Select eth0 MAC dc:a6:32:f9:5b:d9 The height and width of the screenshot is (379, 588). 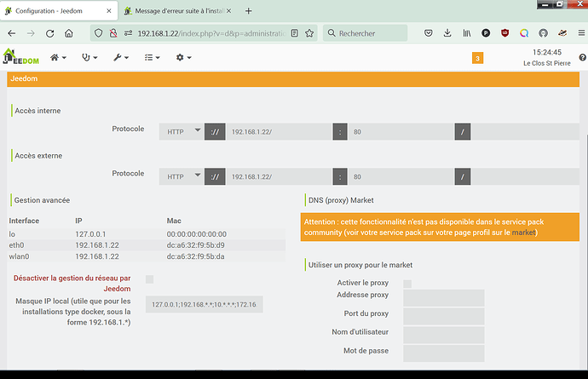click(x=195, y=245)
